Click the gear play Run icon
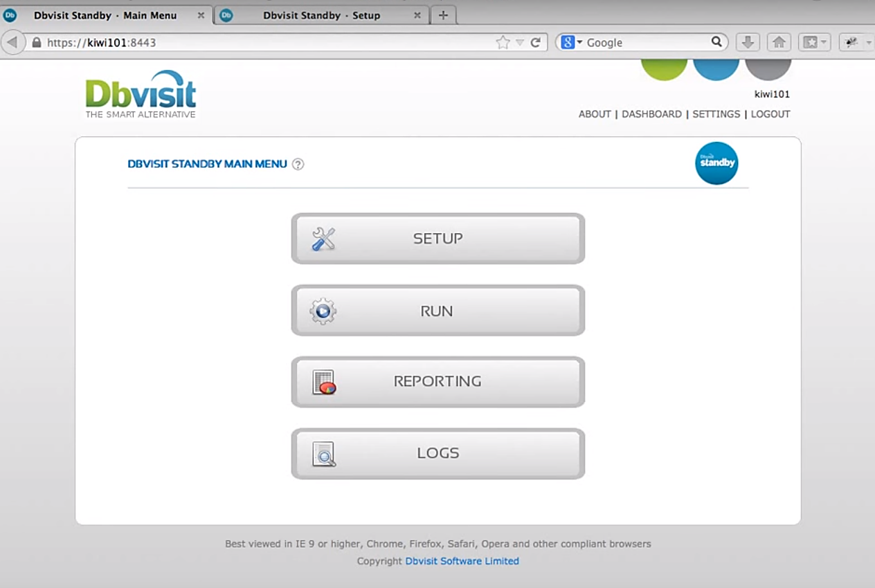 coord(323,311)
